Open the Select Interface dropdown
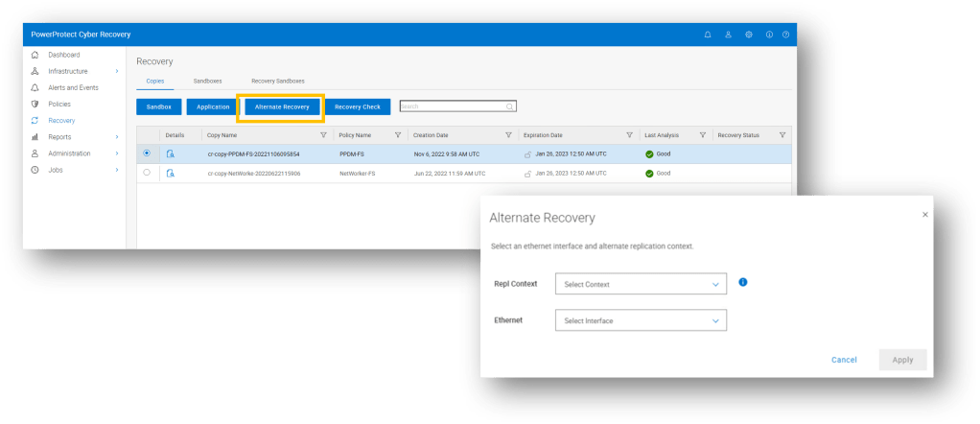 pos(641,320)
